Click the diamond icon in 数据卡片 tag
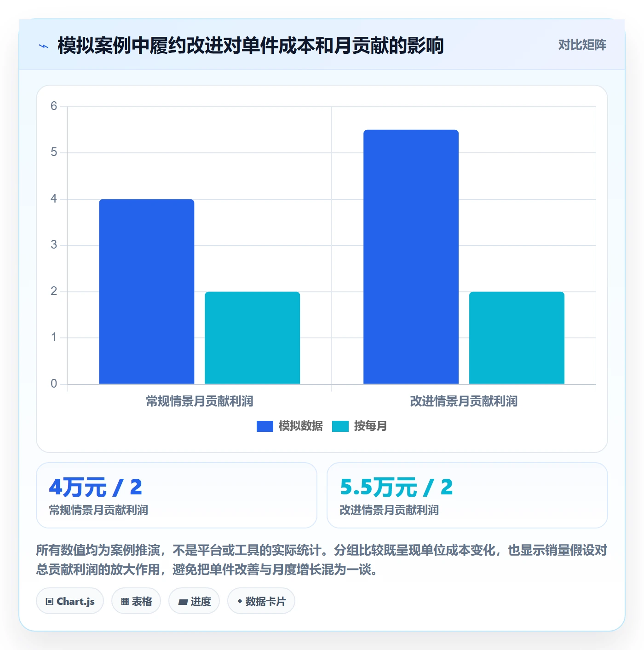The height and width of the screenshot is (650, 644). click(x=240, y=601)
